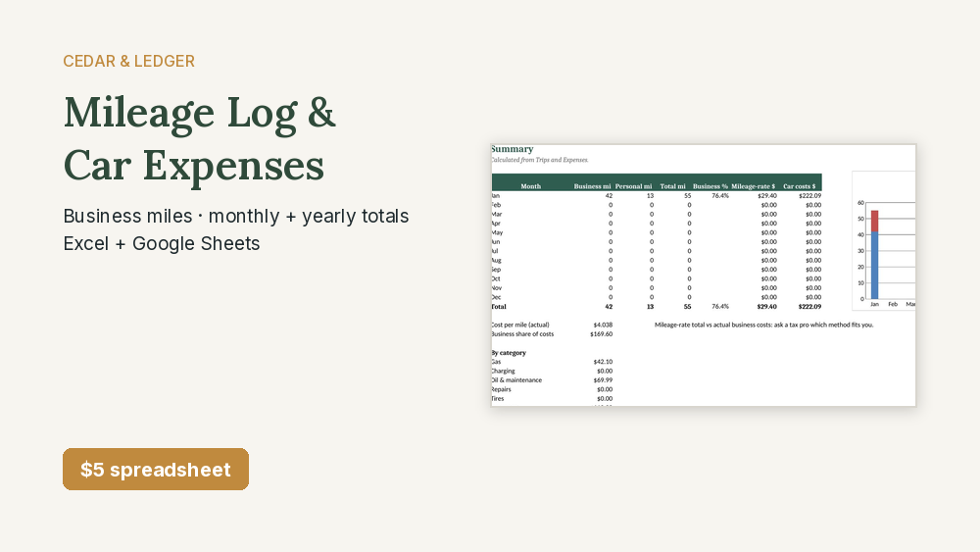Click the "Feb" label on chart axis
Screen dimensions: 980x552
893,305
